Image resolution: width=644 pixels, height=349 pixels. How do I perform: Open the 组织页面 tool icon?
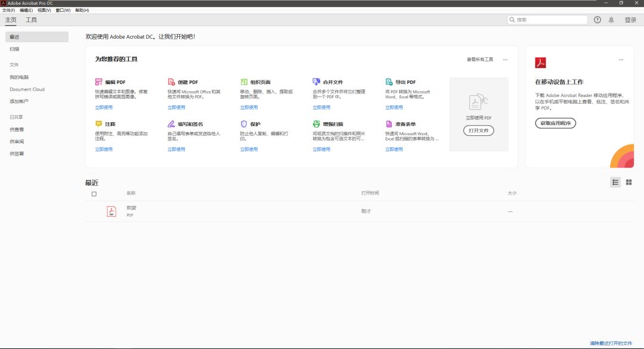click(x=244, y=82)
